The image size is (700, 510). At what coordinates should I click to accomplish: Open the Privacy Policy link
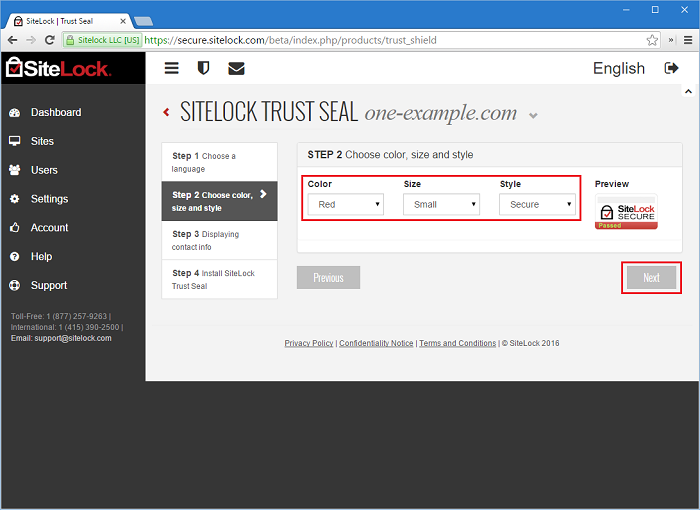309,343
